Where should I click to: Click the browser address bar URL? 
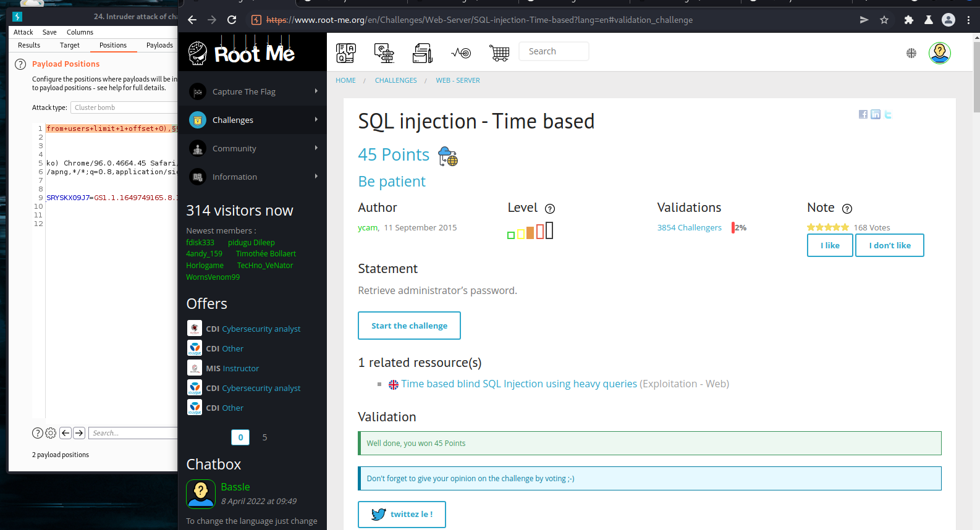(479, 20)
